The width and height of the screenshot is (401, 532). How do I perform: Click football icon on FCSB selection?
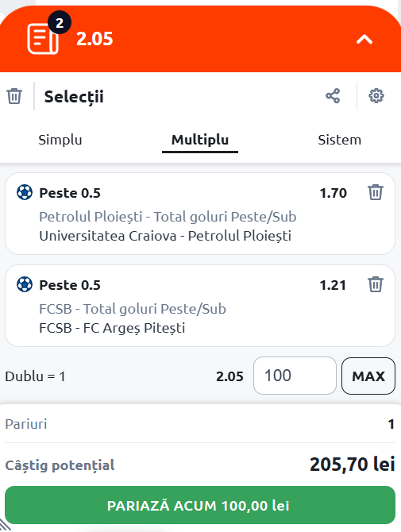tap(25, 284)
